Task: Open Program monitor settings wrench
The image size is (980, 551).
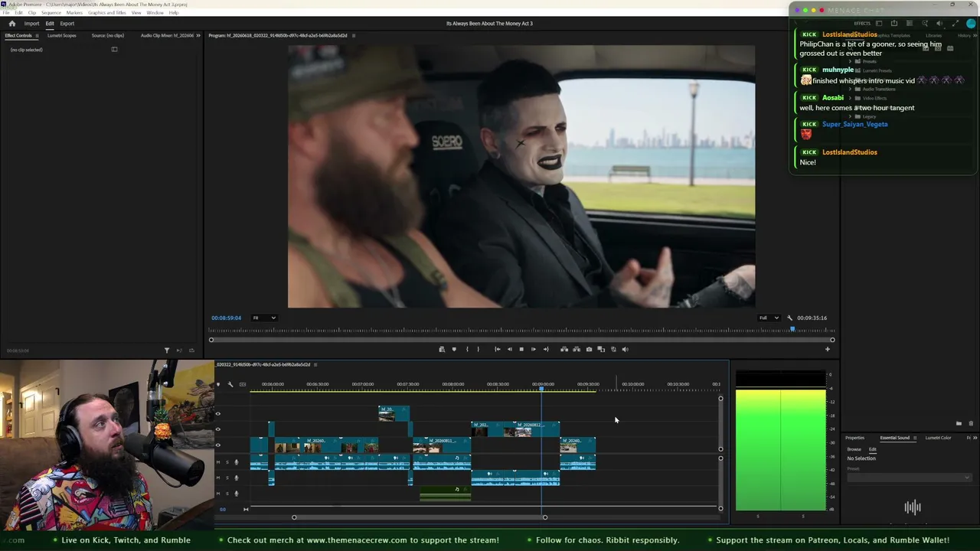Action: 789,318
